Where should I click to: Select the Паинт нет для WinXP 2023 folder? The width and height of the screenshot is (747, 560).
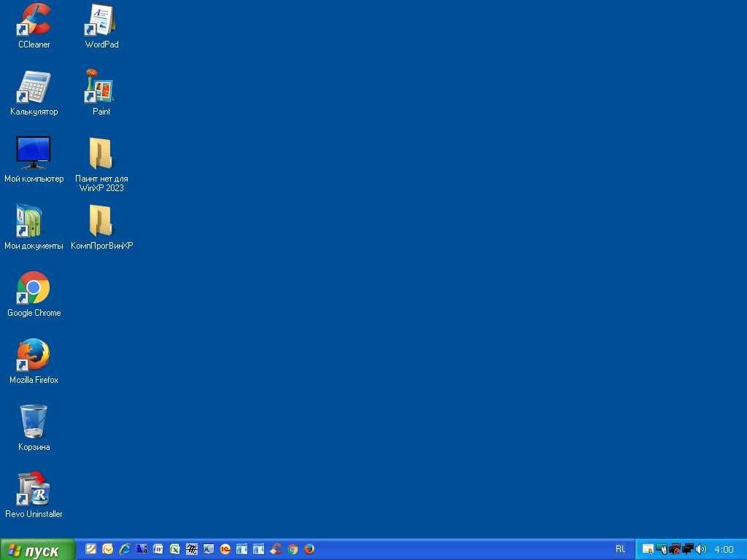(101, 165)
